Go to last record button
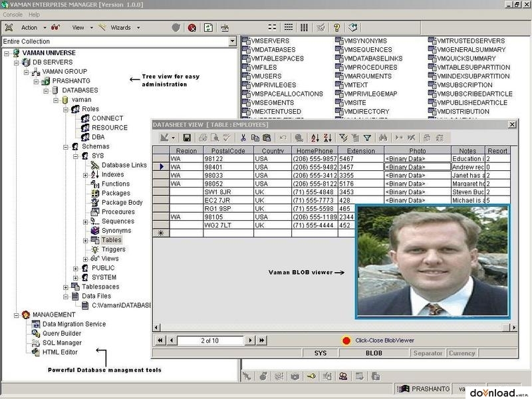Image resolution: width=532 pixels, height=399 pixels. pos(261,340)
